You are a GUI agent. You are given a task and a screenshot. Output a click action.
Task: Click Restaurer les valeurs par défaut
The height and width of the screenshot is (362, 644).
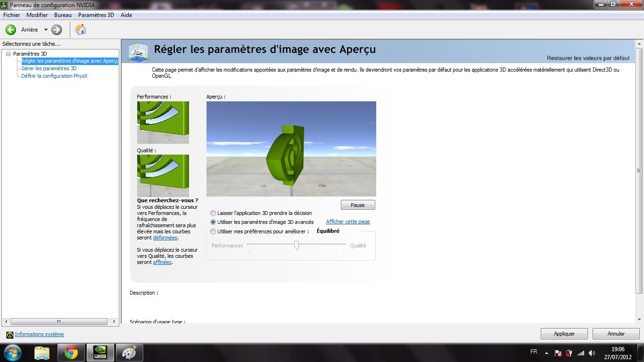[x=588, y=58]
